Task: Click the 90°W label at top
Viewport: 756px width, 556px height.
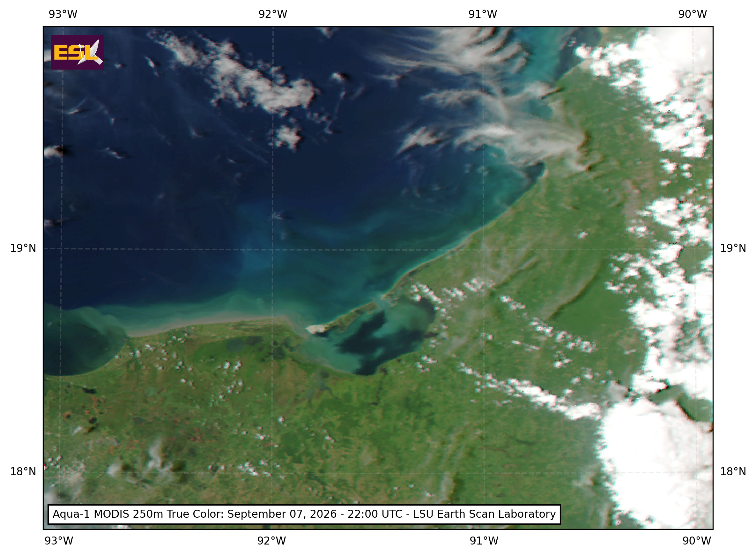Action: tap(693, 14)
